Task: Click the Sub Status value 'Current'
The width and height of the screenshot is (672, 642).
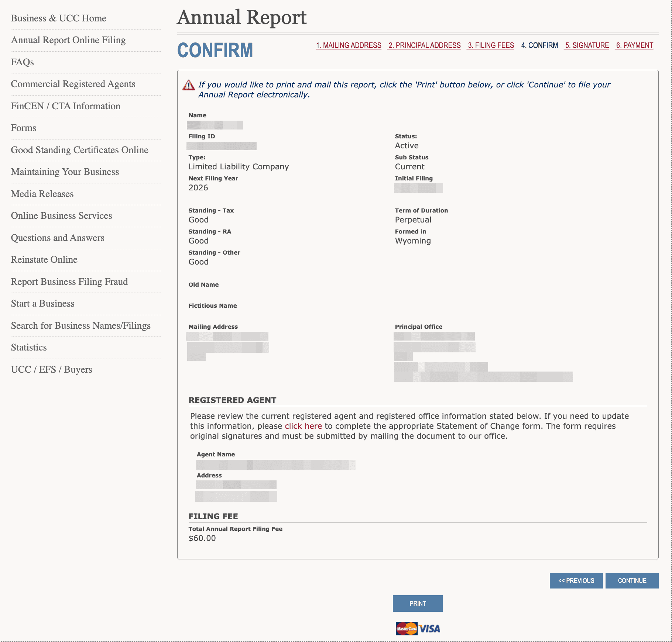Action: (409, 166)
